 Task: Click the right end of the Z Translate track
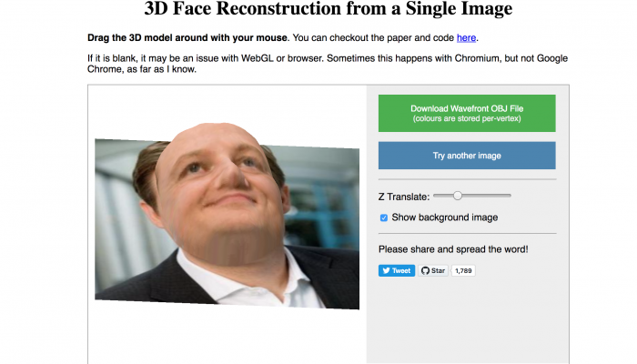point(510,196)
